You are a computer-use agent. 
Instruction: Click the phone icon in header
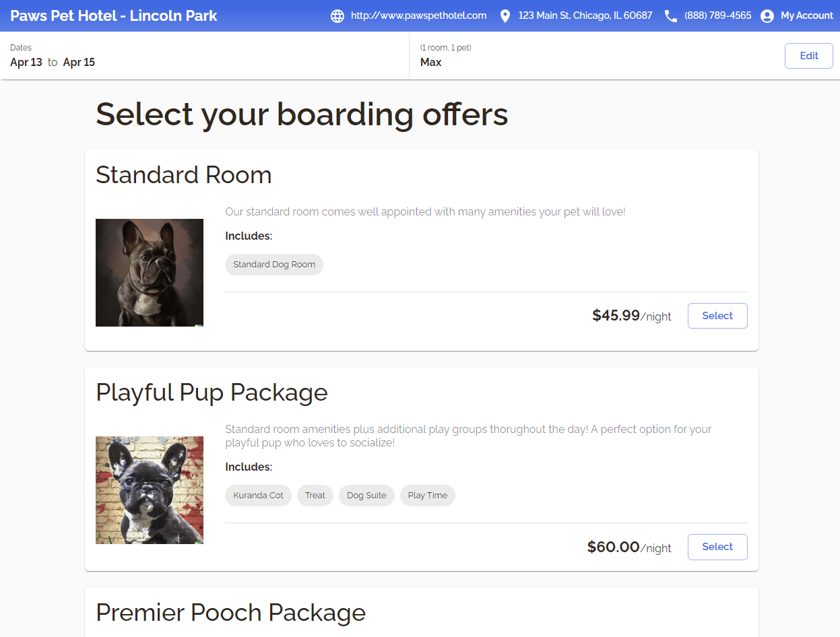pos(671,15)
